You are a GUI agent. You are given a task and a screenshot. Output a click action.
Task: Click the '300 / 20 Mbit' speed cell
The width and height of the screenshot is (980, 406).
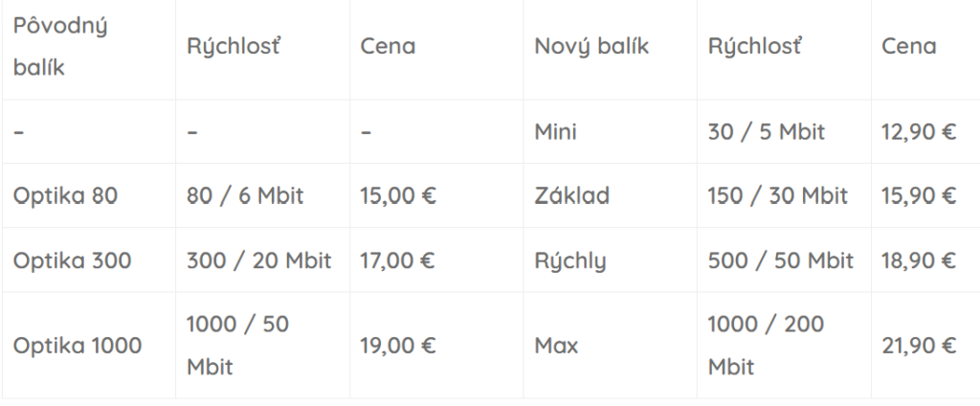pyautogui.click(x=258, y=259)
